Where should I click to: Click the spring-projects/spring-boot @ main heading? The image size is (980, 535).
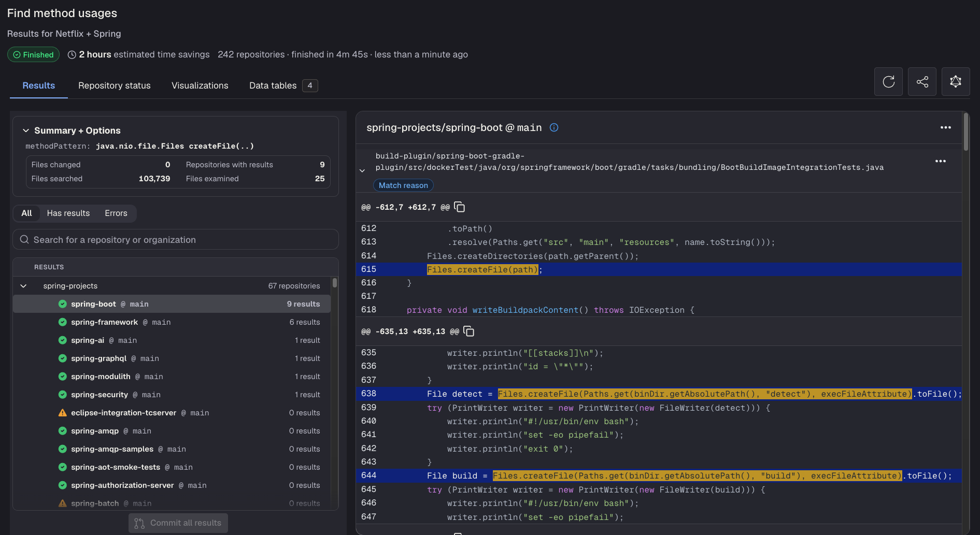454,127
